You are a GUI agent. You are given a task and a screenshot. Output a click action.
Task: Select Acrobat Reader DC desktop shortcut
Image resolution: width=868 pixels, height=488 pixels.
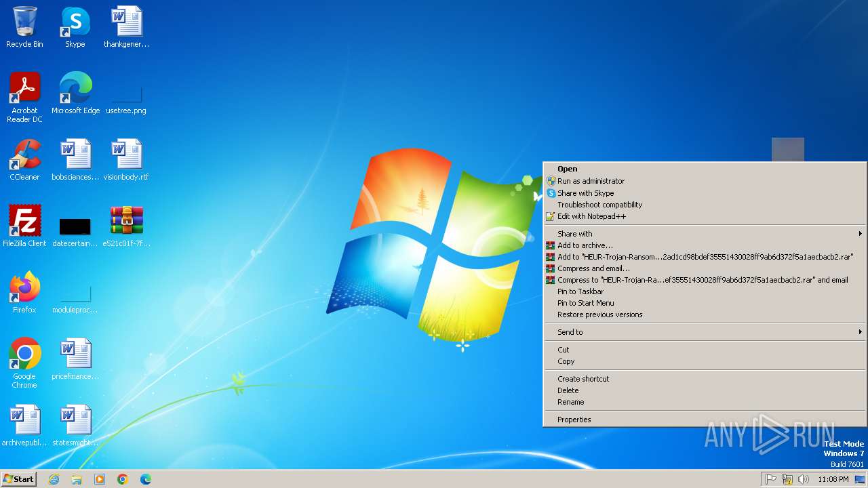(24, 97)
